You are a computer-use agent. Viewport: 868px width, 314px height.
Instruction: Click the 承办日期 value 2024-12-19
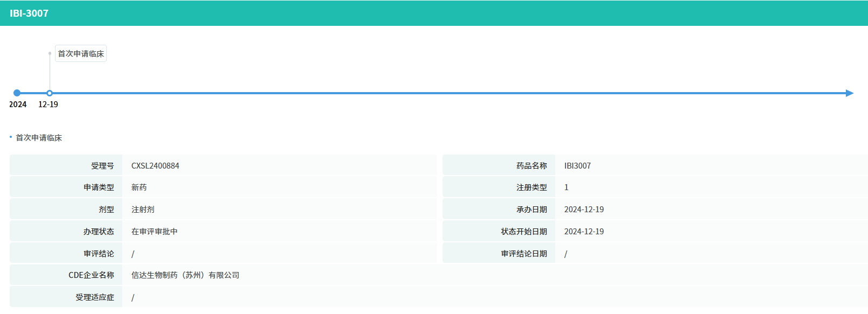pyautogui.click(x=584, y=210)
